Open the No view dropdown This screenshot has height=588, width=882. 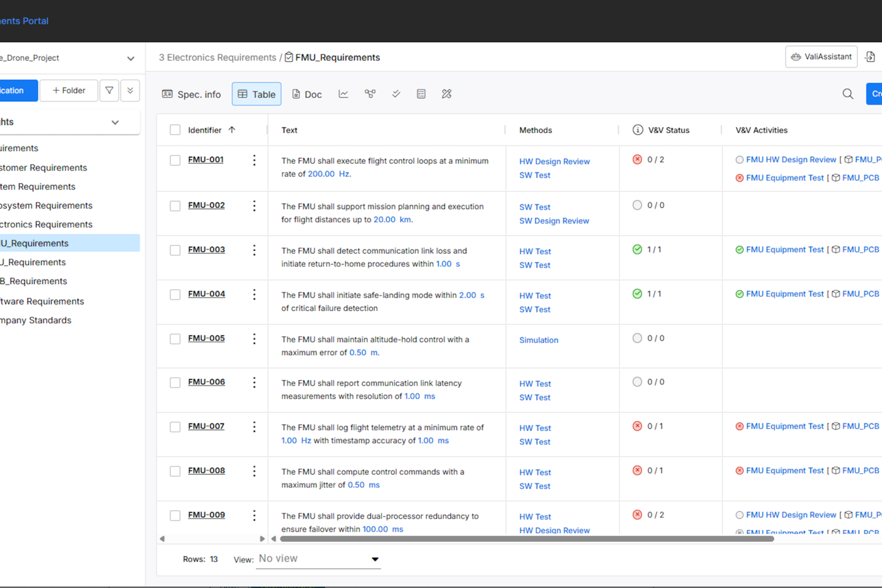click(318, 559)
